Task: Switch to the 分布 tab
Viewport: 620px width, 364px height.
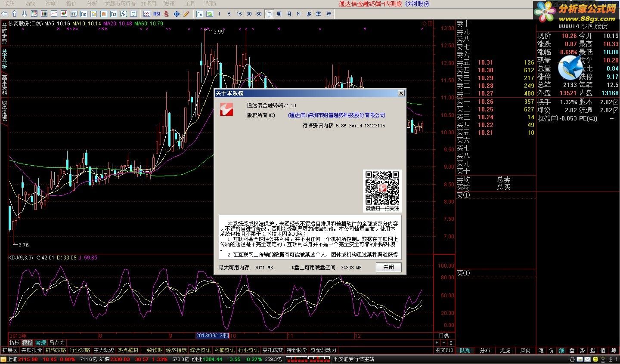Action: (485, 351)
